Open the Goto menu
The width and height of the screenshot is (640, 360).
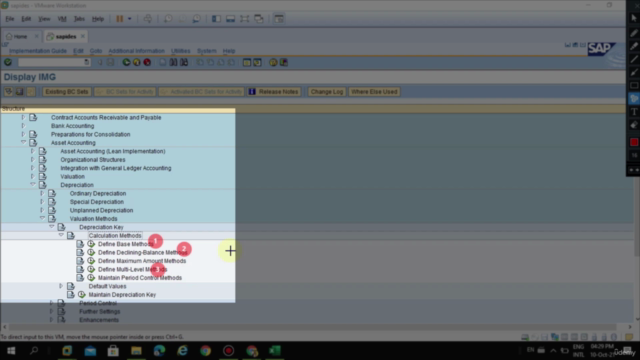(96, 51)
